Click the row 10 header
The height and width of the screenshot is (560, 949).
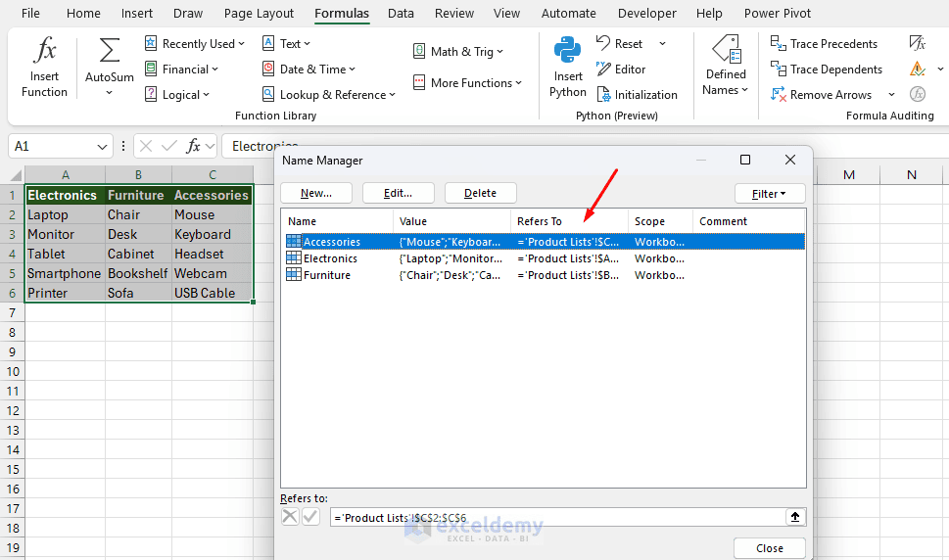[x=13, y=371]
